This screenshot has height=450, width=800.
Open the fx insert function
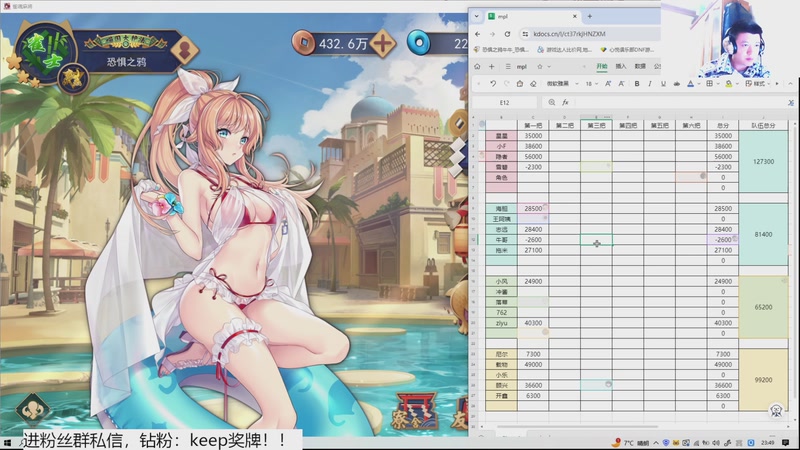pyautogui.click(x=565, y=103)
